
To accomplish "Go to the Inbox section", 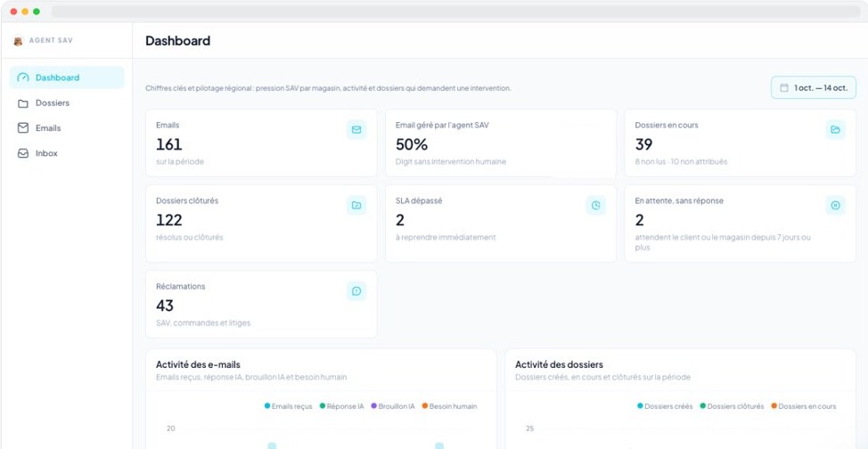I will tap(67, 153).
